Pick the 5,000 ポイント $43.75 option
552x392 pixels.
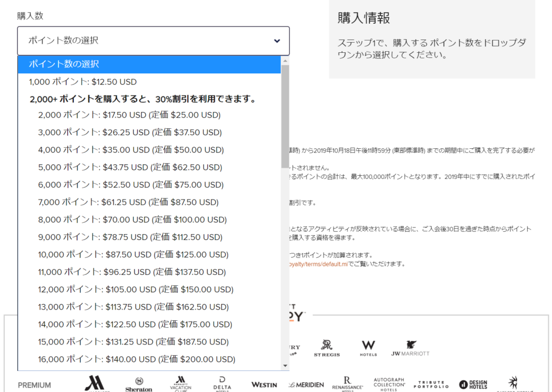[x=130, y=167]
